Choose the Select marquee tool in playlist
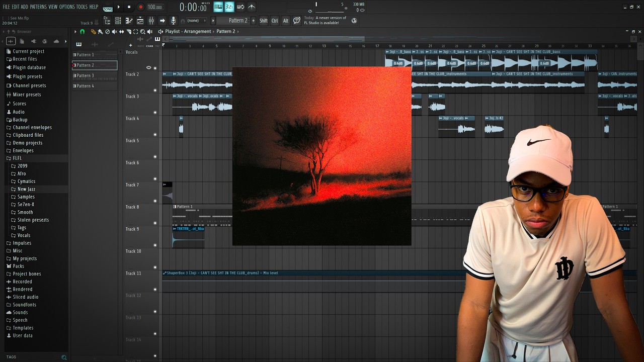The width and height of the screenshot is (644, 362). pyautogui.click(x=135, y=32)
